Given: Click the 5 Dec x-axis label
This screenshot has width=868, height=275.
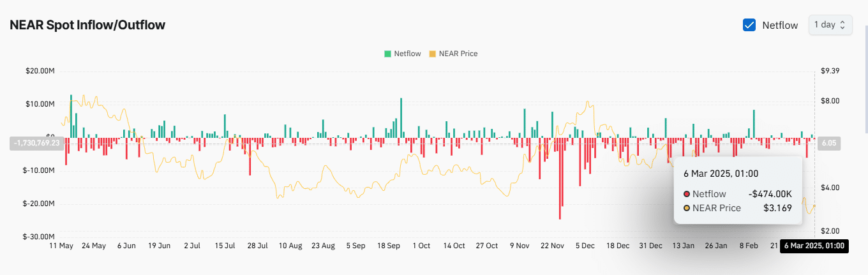Looking at the screenshot, I should (x=585, y=246).
